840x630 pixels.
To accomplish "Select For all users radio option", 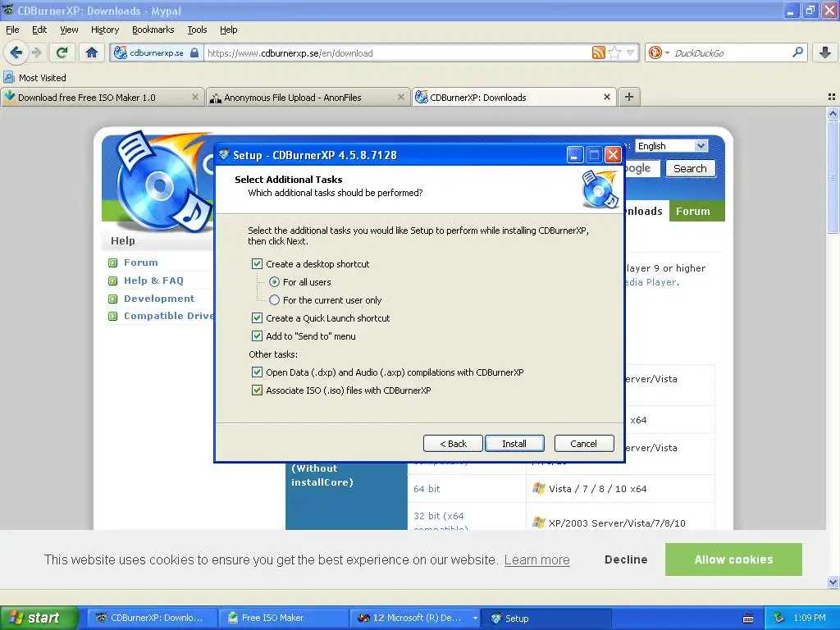I will [274, 282].
